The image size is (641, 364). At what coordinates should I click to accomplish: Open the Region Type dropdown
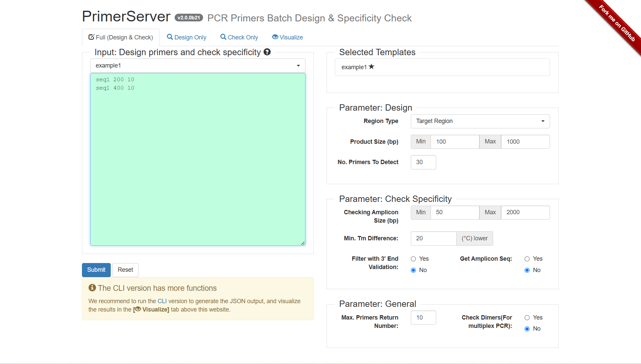[x=480, y=121]
